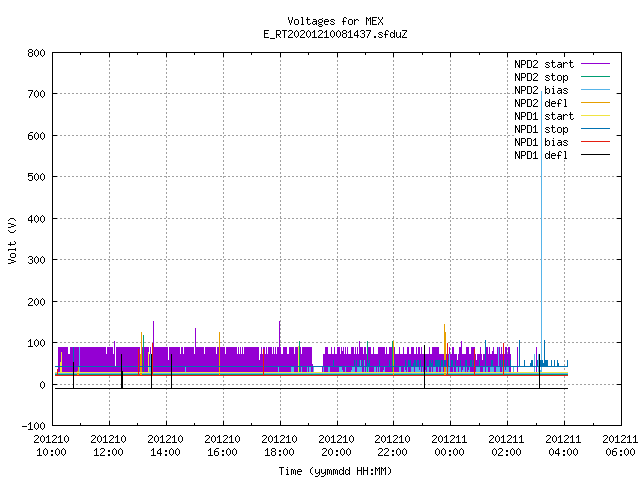Click the purple NPD2 start legend line
The height and width of the screenshot is (480, 640).
pos(595,64)
